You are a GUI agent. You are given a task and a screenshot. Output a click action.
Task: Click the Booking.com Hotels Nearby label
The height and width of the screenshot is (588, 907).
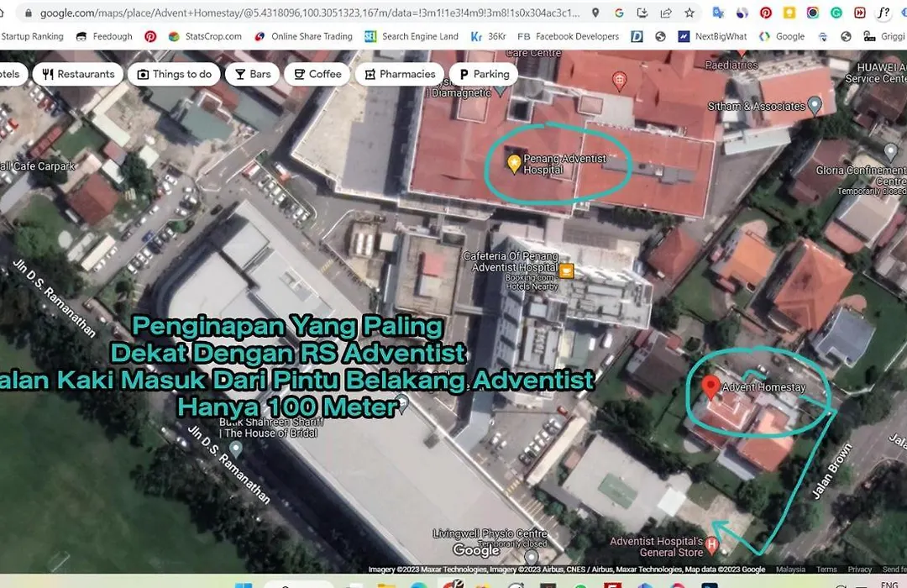pos(532,282)
